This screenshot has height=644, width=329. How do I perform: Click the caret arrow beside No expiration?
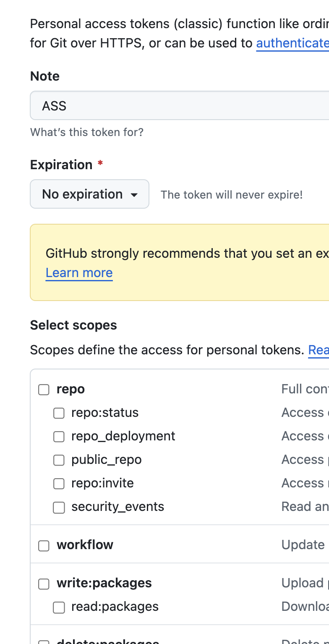[134, 195]
